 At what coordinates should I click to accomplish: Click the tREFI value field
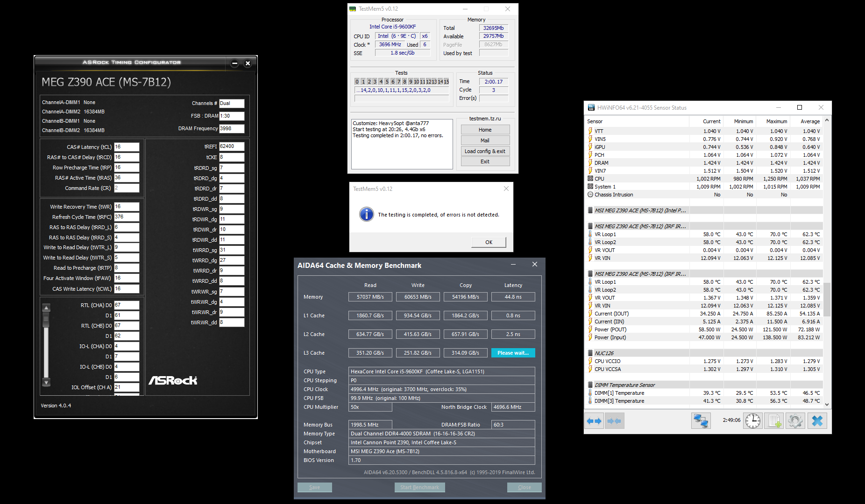tap(232, 147)
